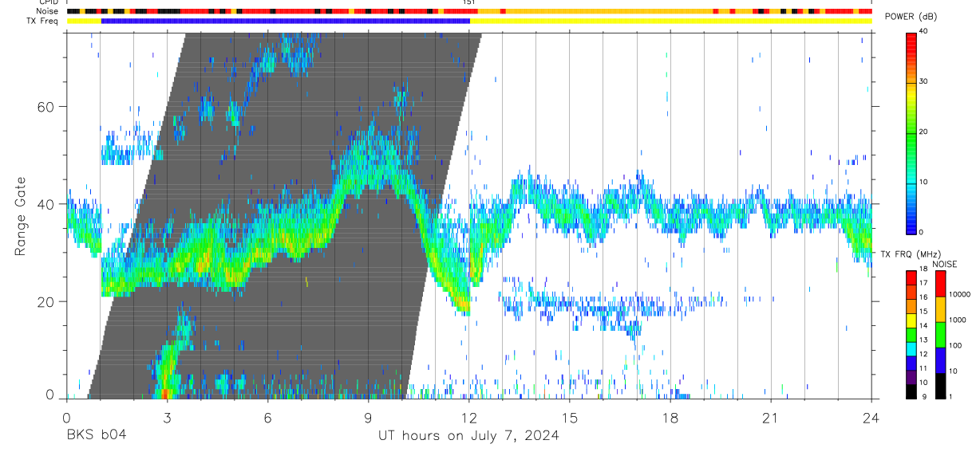Click the 'TX Freq' row label at top left
This screenshot has height=452, width=980.
pos(43,21)
